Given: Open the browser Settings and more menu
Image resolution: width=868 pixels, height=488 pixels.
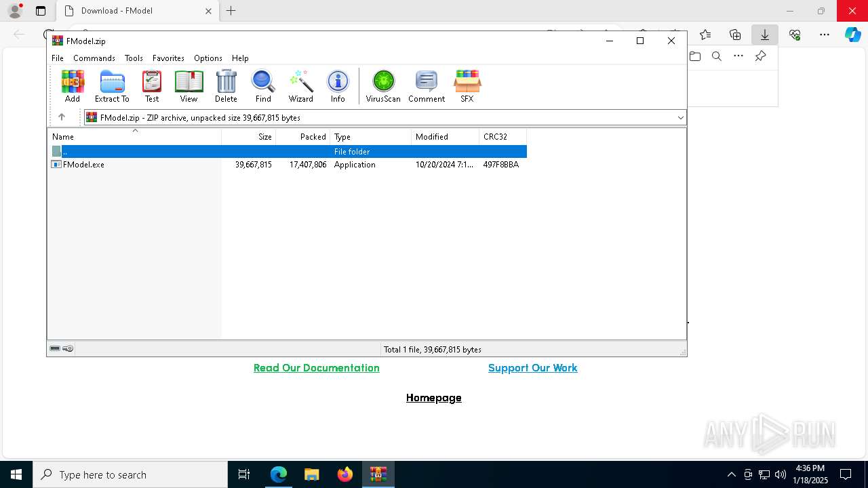Looking at the screenshot, I should coord(825,35).
